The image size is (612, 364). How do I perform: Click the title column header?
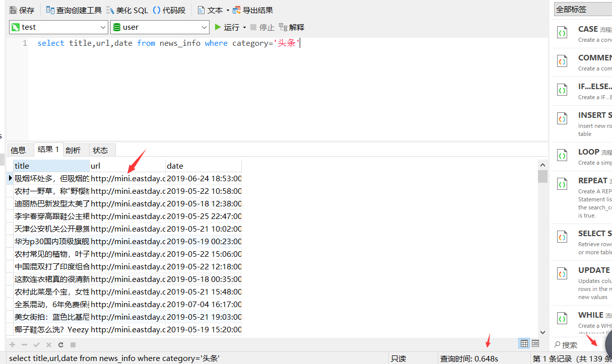coord(51,166)
